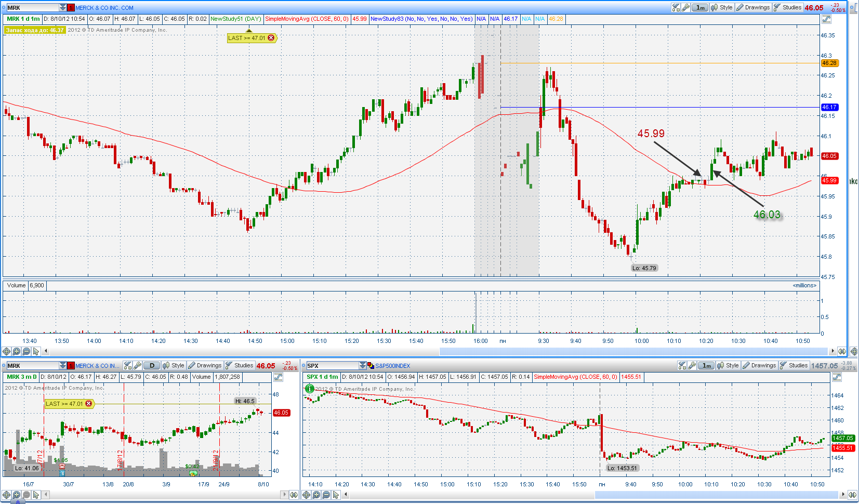Open Drawings menu in bottom-left chart
The height and width of the screenshot is (504, 859).
tap(205, 365)
